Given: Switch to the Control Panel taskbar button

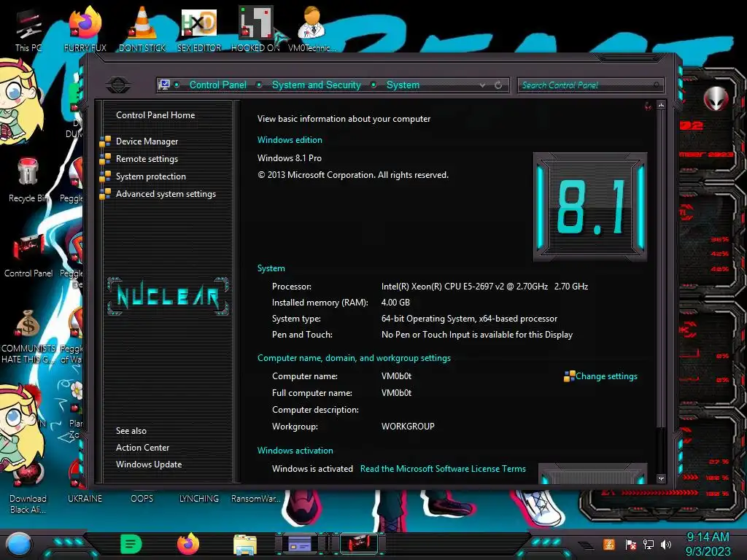Looking at the screenshot, I should (x=359, y=544).
